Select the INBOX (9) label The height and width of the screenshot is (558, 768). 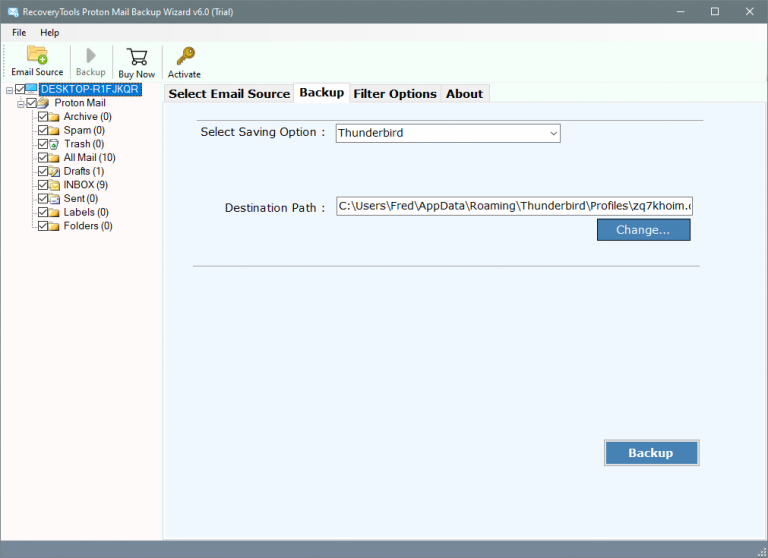coord(86,185)
